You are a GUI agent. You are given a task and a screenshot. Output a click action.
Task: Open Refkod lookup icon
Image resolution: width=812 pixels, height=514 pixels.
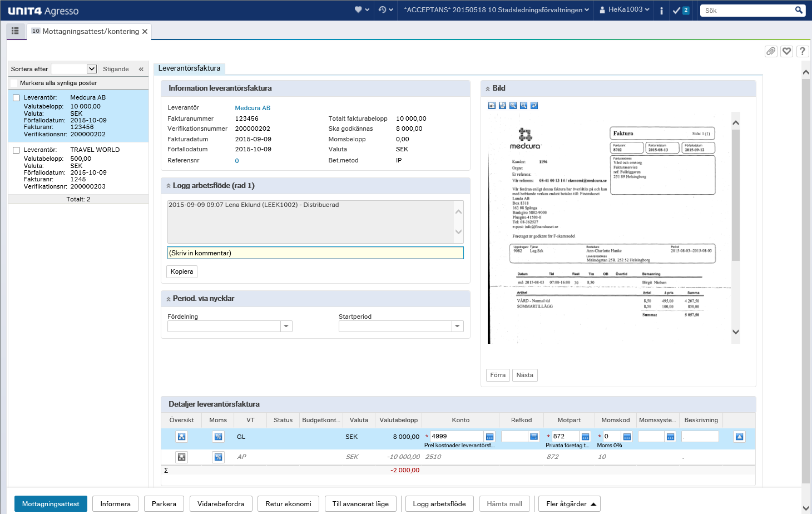coord(534,437)
